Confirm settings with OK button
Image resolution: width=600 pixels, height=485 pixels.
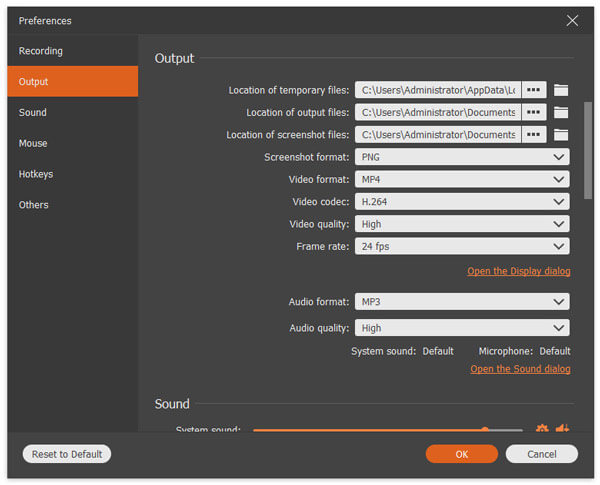tap(461, 454)
